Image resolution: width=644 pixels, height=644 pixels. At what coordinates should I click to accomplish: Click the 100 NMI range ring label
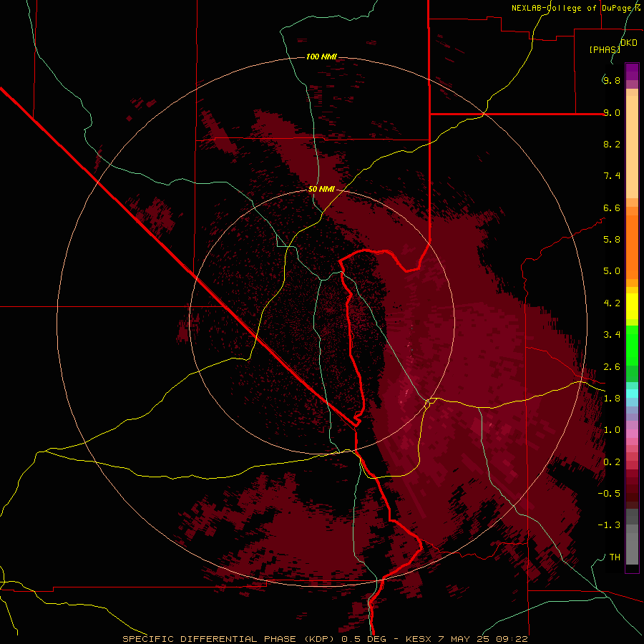[321, 57]
